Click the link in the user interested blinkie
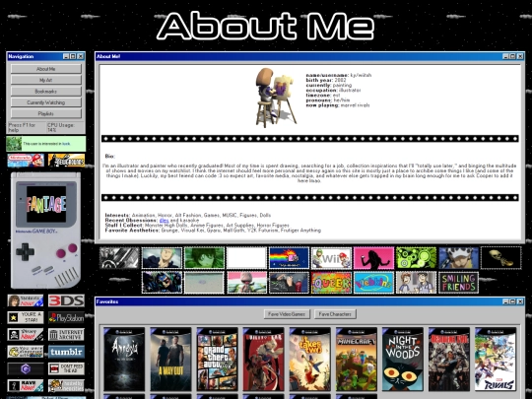The width and height of the screenshot is (532, 399). 66,144
